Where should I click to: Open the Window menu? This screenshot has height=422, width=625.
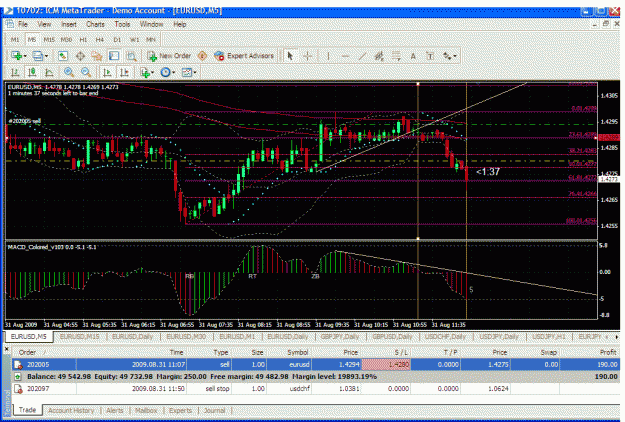[x=151, y=24]
